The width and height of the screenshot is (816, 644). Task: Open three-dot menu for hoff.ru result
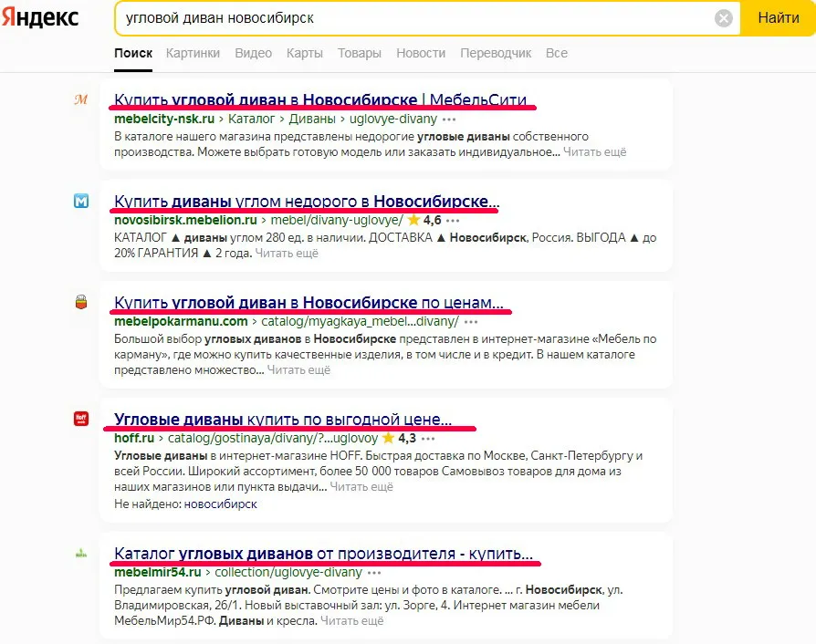428,439
